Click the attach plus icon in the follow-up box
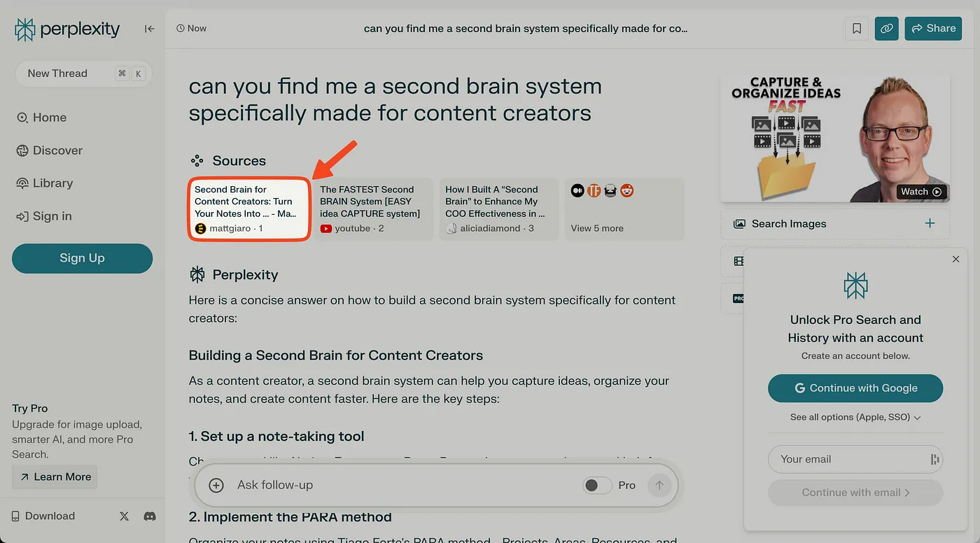Image resolution: width=980 pixels, height=543 pixels. [216, 485]
